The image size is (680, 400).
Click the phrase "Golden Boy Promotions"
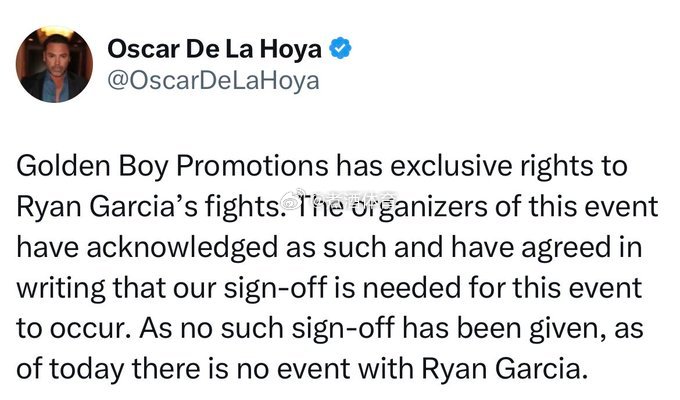(x=172, y=166)
